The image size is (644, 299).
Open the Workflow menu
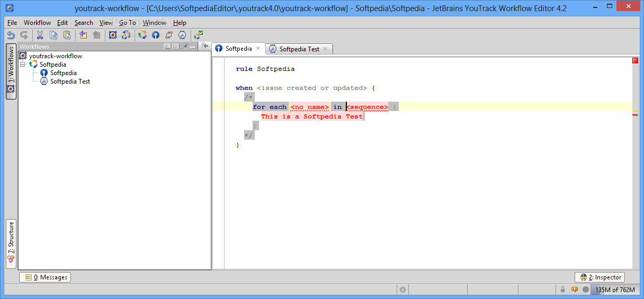[x=37, y=23]
